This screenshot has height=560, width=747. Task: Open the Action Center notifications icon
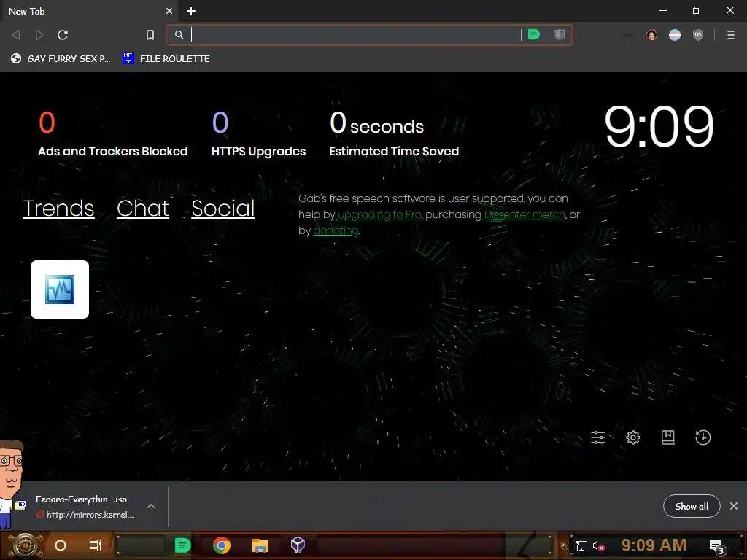[717, 547]
